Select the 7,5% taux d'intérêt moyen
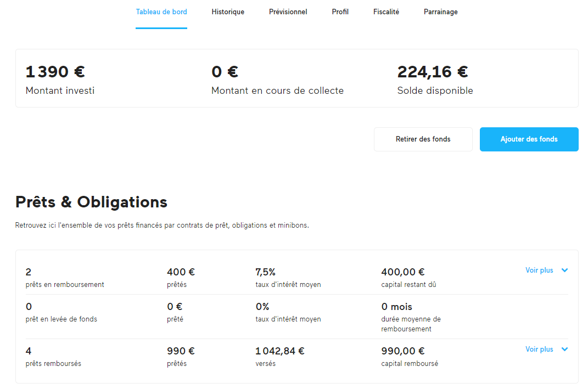588x389 pixels. tap(266, 272)
